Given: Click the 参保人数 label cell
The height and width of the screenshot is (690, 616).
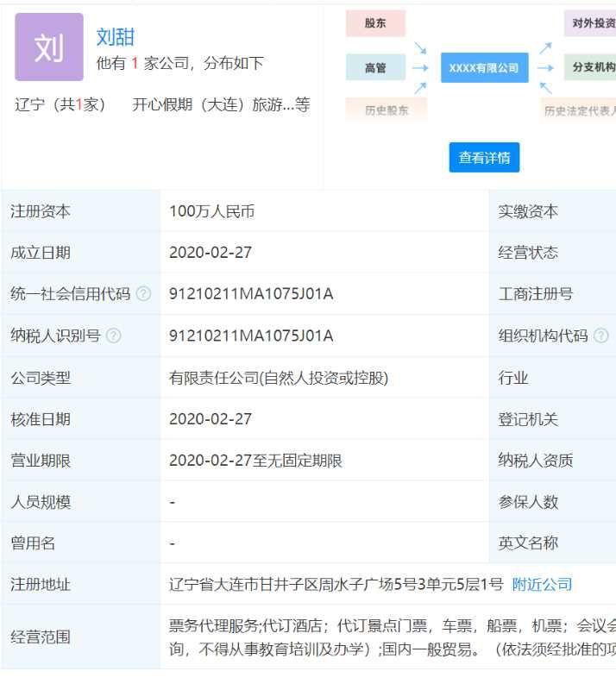Looking at the screenshot, I should click(x=553, y=502).
